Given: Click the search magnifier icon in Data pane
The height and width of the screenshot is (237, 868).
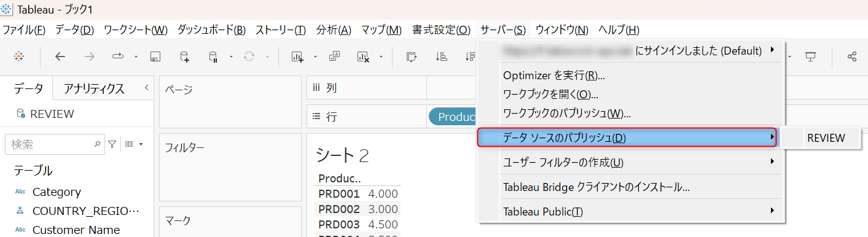Looking at the screenshot, I should 98,144.
